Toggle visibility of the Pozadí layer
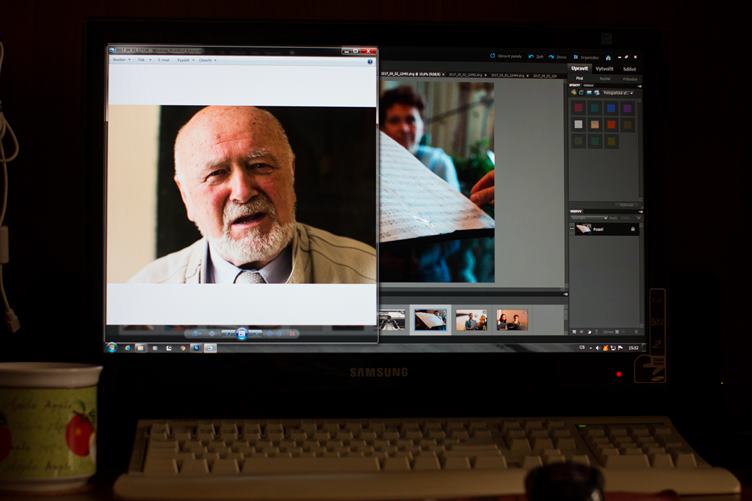 [x=572, y=229]
